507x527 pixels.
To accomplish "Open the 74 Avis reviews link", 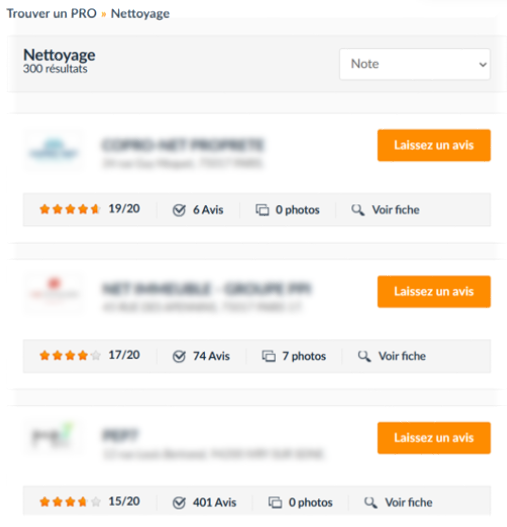I will (211, 356).
